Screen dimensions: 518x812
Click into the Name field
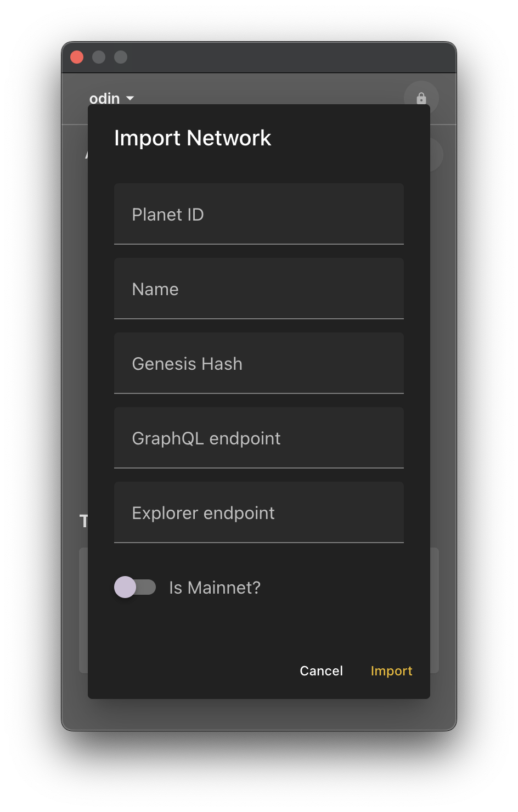[x=258, y=289]
